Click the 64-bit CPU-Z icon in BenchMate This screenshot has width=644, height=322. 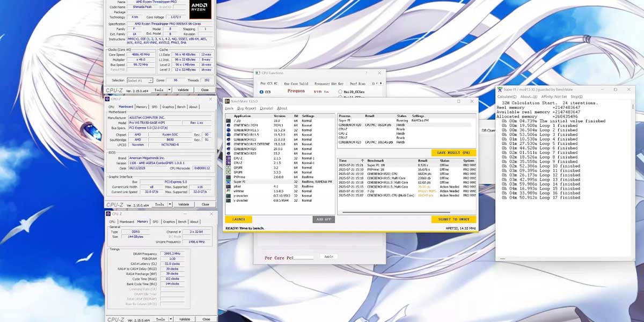229,163
